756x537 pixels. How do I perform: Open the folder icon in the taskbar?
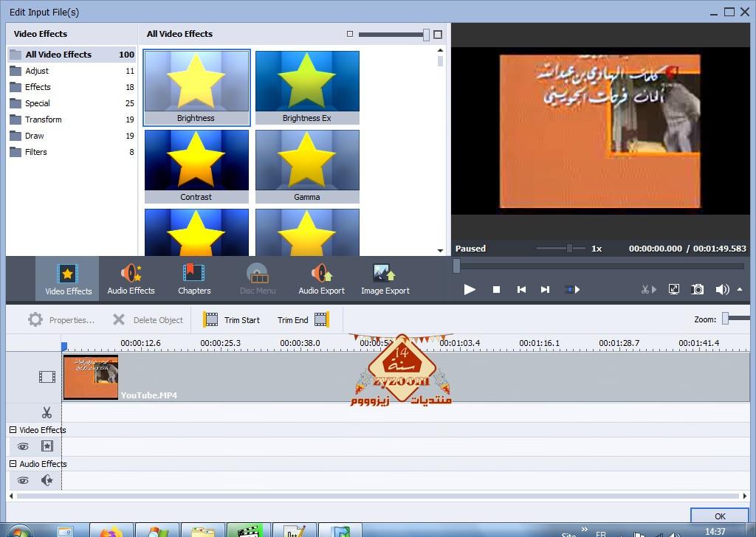click(x=203, y=530)
